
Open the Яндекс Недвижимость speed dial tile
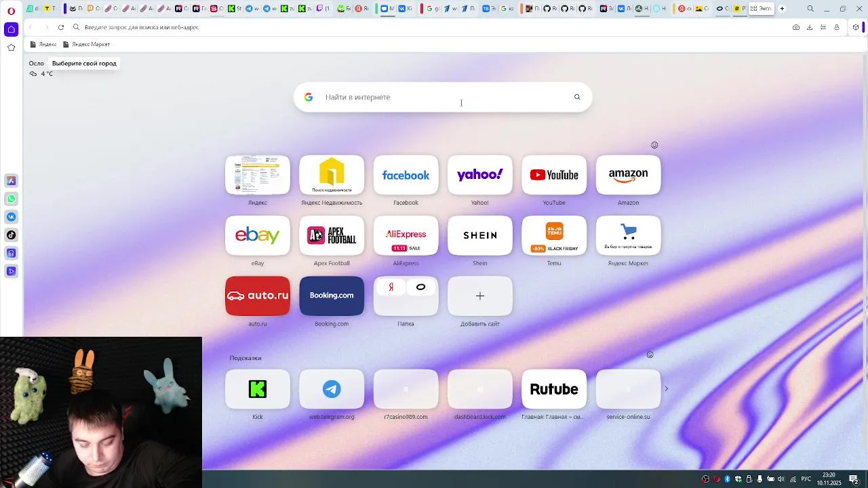tap(332, 175)
